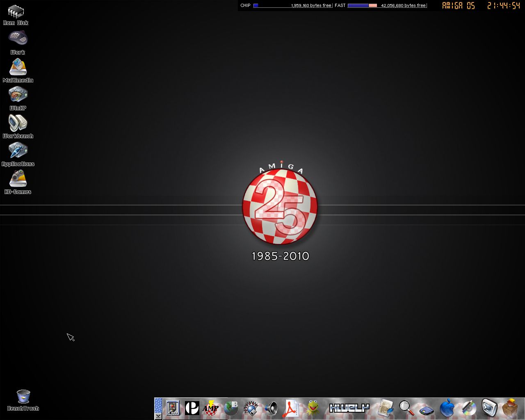Click the AMIGA OS title text
525x420 pixels.
point(459,6)
